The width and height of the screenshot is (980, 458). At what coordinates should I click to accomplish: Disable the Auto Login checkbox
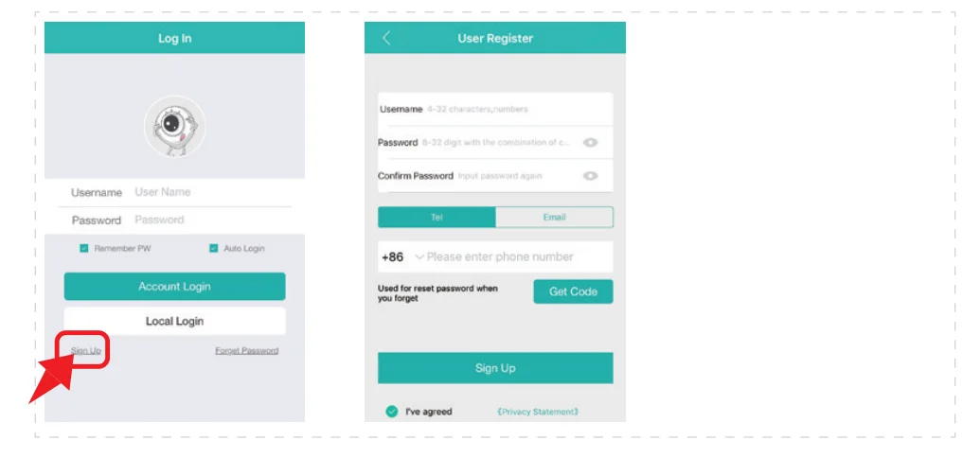(x=214, y=248)
